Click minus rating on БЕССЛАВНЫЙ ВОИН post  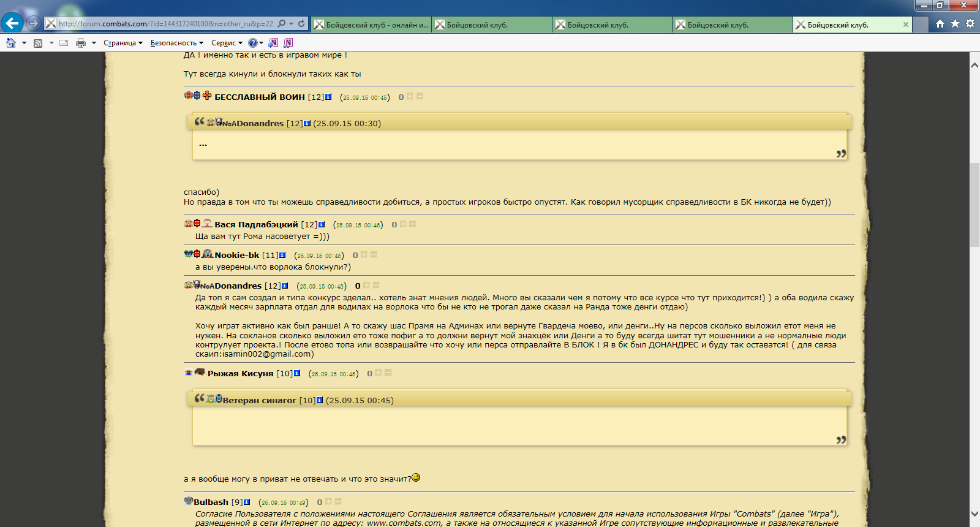tap(420, 96)
